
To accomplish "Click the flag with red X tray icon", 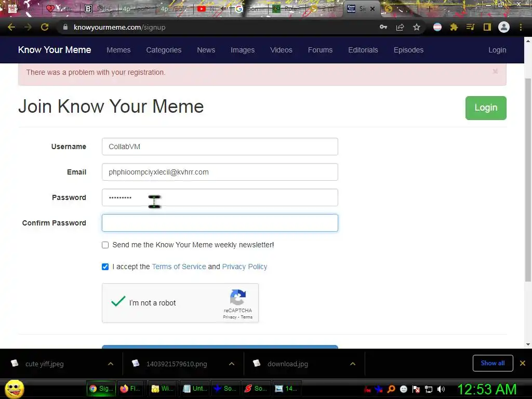I will [416, 389].
